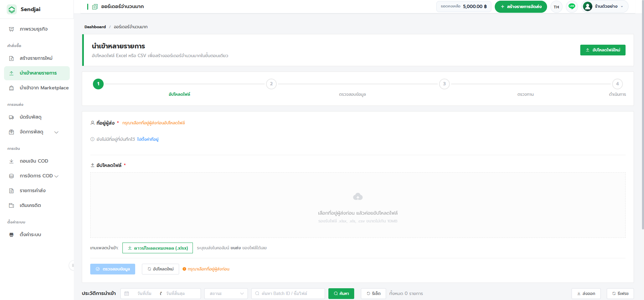Open นัดรับพัสดุ menu item

[x=37, y=117]
